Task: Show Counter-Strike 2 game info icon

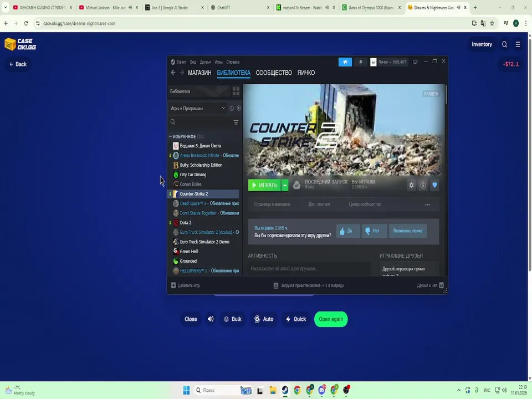Action: [x=423, y=185]
